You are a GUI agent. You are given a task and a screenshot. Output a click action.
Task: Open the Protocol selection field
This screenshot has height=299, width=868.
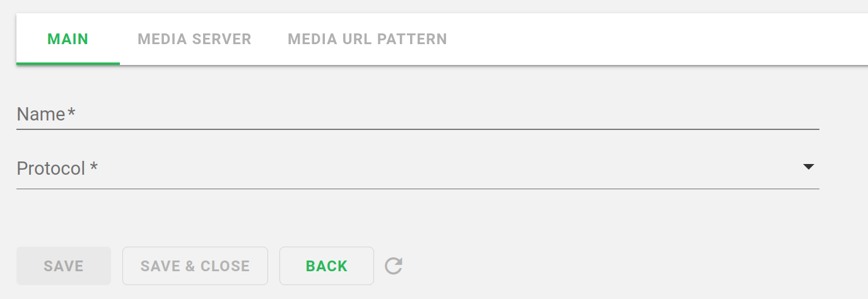coord(416,168)
